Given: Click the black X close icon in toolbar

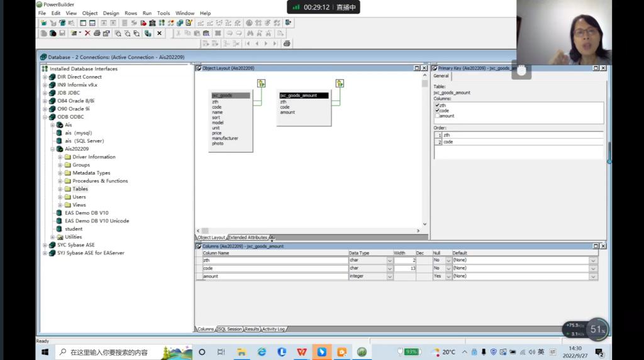Looking at the screenshot, I should 159,33.
